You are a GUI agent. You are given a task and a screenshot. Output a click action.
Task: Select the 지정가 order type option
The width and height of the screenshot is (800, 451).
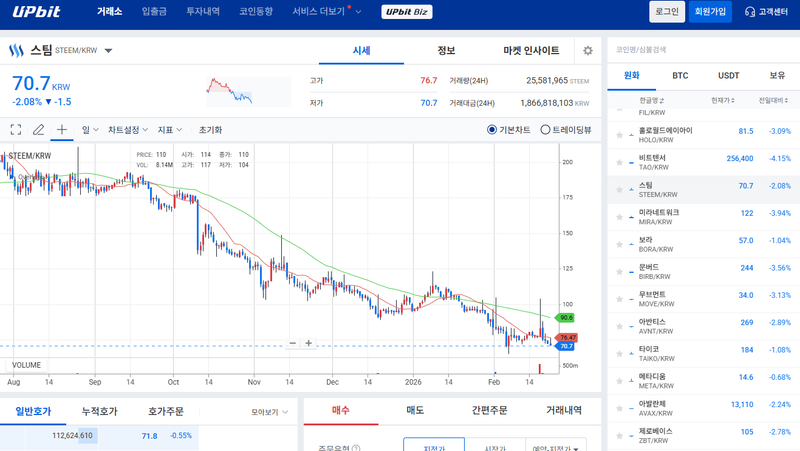coord(434,447)
